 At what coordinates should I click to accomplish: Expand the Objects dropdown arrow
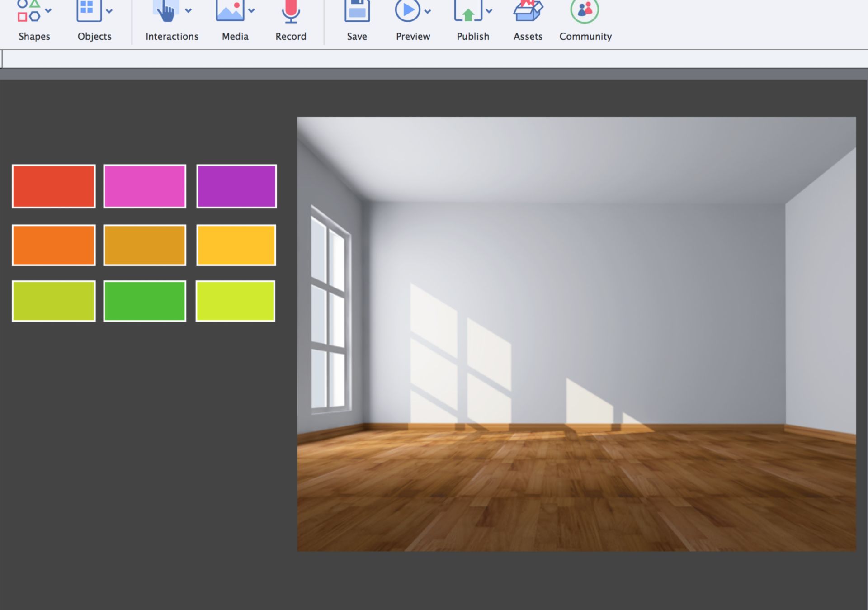point(109,11)
